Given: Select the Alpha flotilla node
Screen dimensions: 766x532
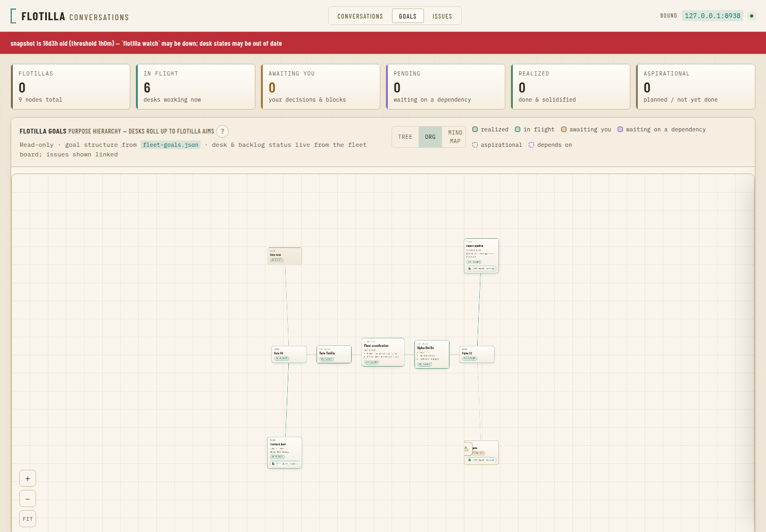Looking at the screenshot, I should point(432,354).
